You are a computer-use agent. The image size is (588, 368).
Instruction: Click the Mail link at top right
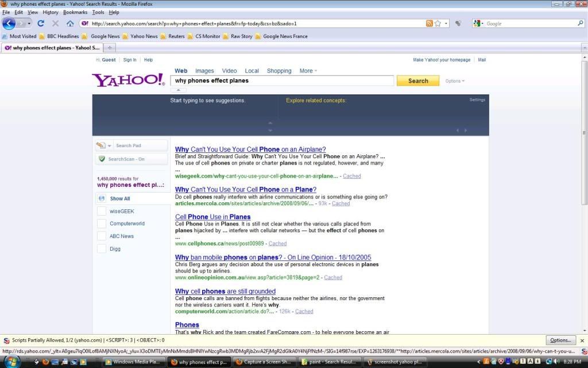click(482, 60)
